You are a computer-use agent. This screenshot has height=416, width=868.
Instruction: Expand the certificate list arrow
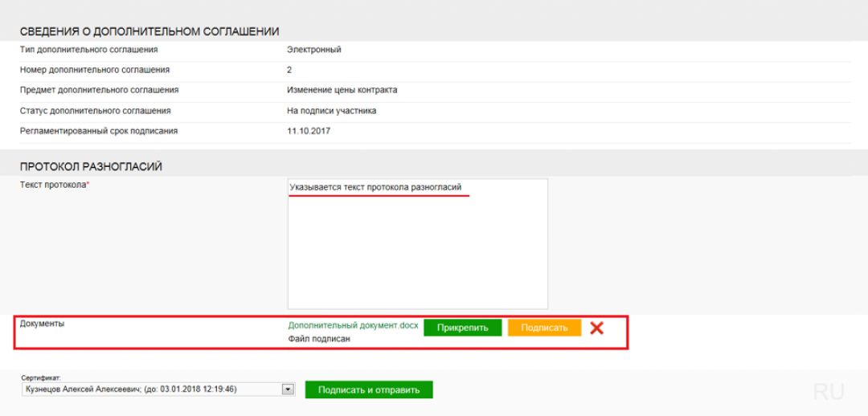click(x=288, y=389)
